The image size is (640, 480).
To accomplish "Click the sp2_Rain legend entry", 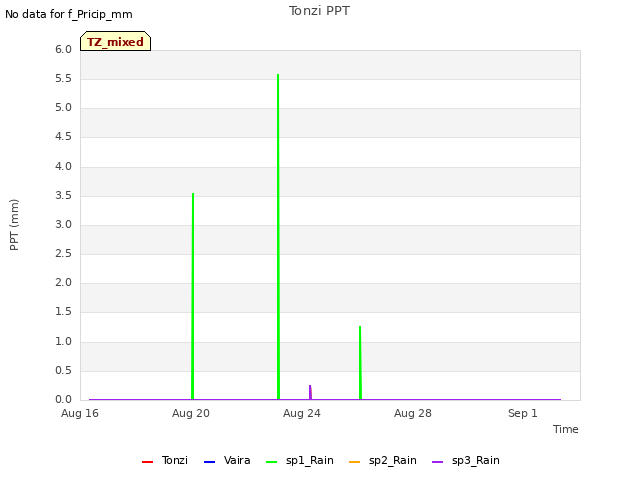I will 383,460.
